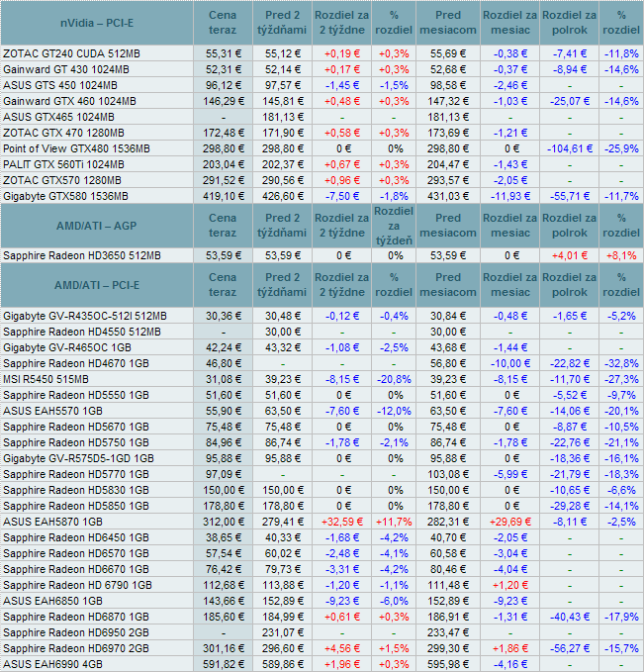Select the -25,9% percent difference cell
The width and height of the screenshot is (644, 672).
coord(621,149)
